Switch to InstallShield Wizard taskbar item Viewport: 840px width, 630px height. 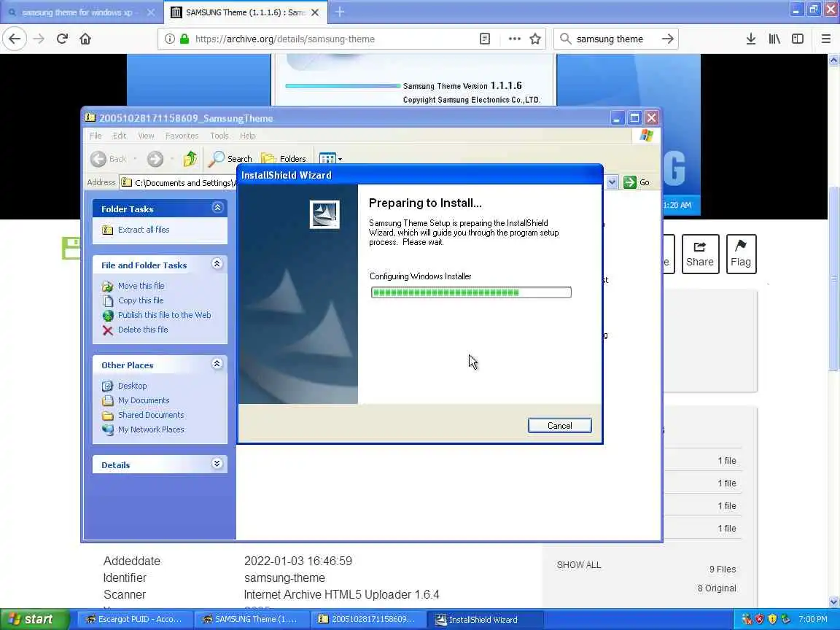[x=485, y=619]
